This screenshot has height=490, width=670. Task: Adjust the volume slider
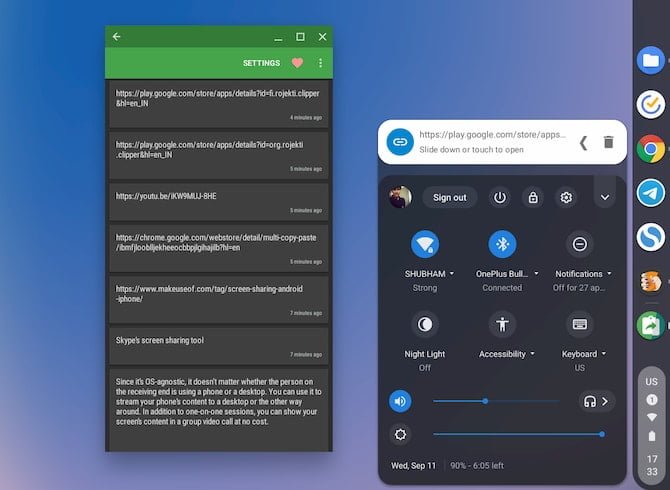(496, 401)
